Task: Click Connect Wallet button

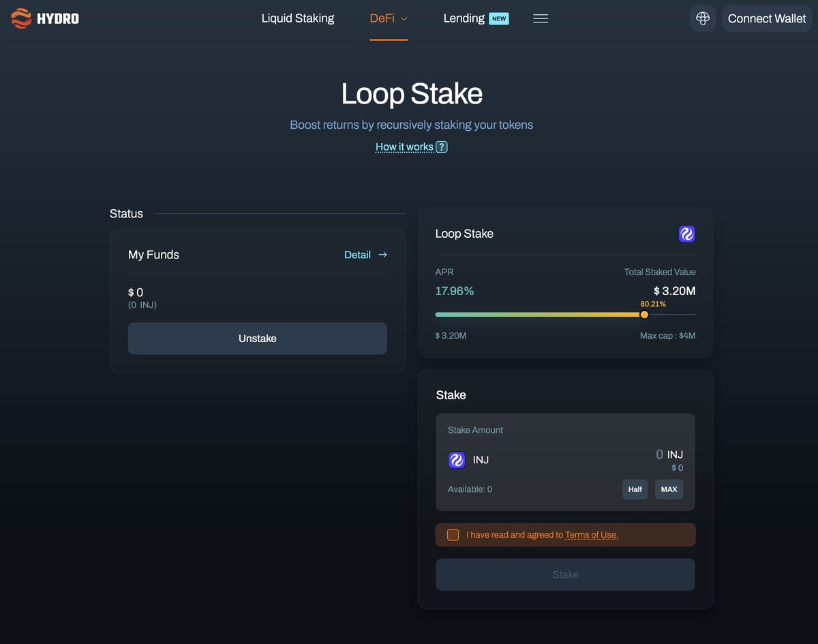Action: click(x=767, y=18)
